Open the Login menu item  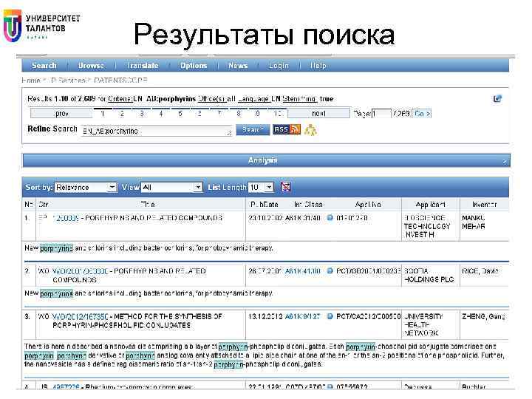point(279,66)
